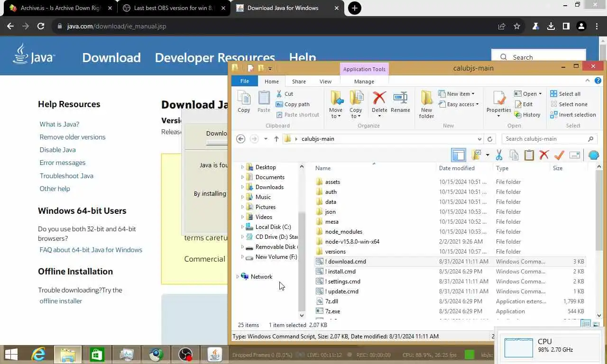
Task: Open Chrome's downloads icon
Action: [x=551, y=27]
